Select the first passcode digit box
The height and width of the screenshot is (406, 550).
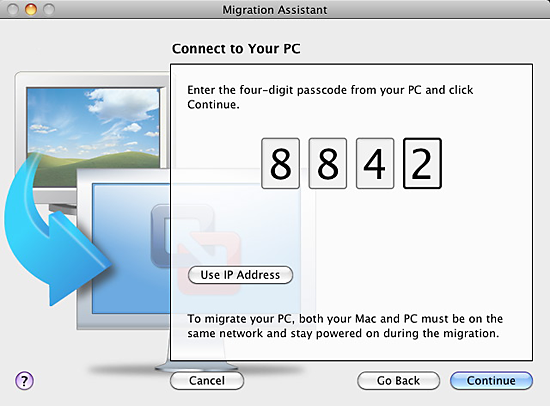(281, 164)
